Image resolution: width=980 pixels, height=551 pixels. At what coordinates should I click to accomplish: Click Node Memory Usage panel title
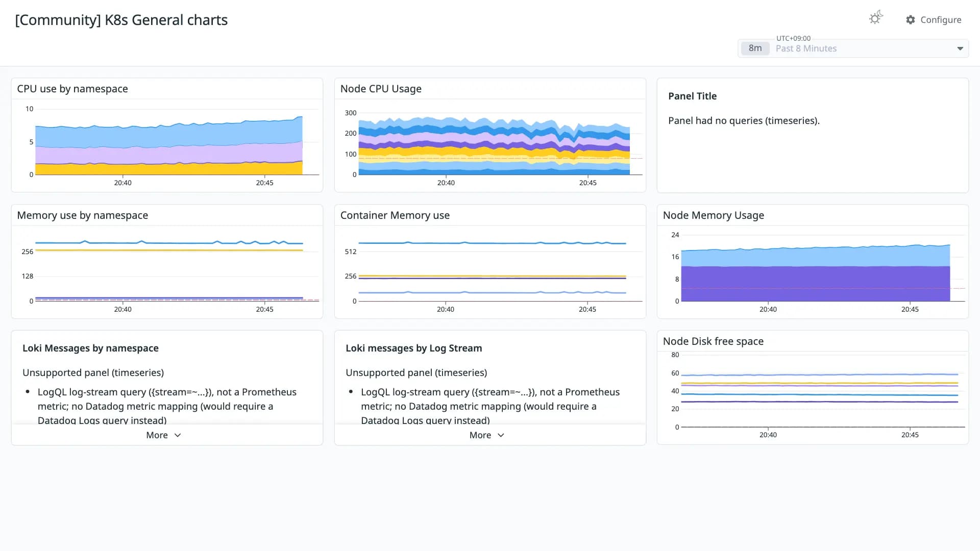pos(714,215)
